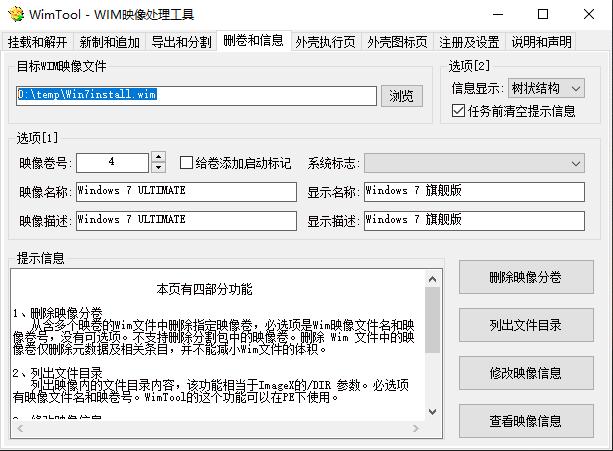The width and height of the screenshot is (613, 451).
Task: Click the horizontal scroll-right arrow in 提示信息
Action: click(416, 429)
